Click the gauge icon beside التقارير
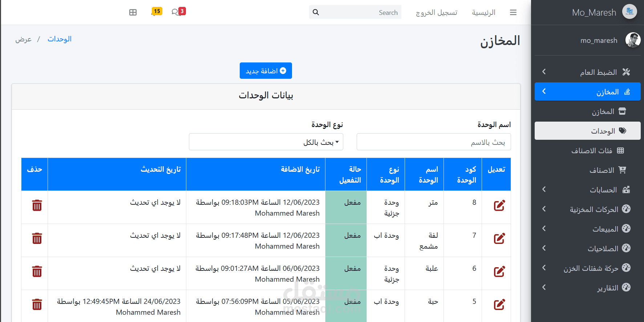This screenshot has width=644, height=322. [626, 287]
